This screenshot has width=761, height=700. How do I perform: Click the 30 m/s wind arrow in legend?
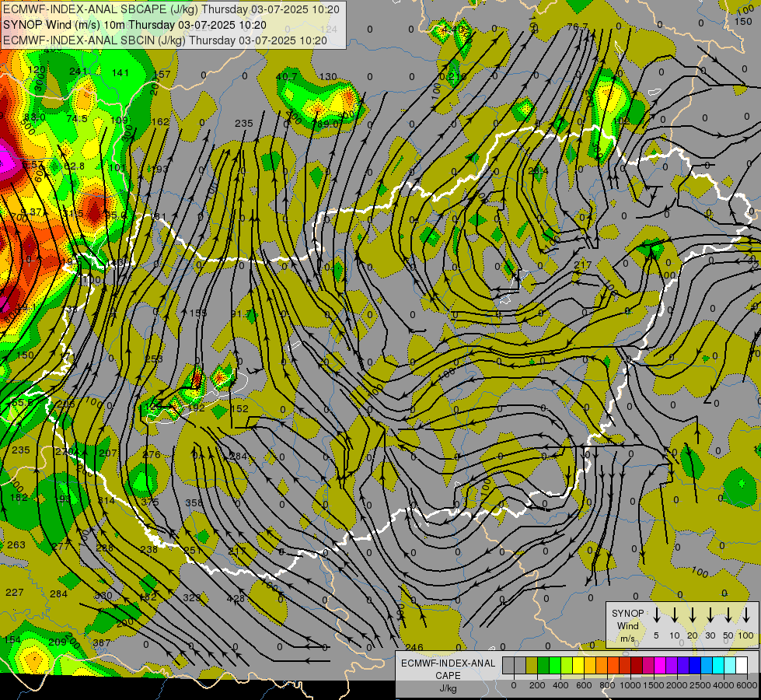coord(710,615)
